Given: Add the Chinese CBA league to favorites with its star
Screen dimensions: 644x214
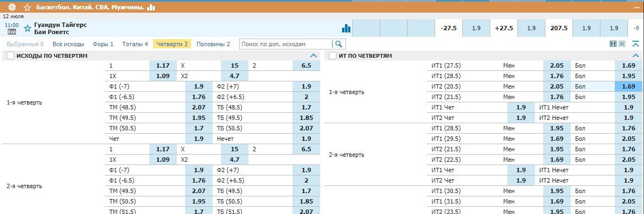Looking at the screenshot, I should pos(27,7).
